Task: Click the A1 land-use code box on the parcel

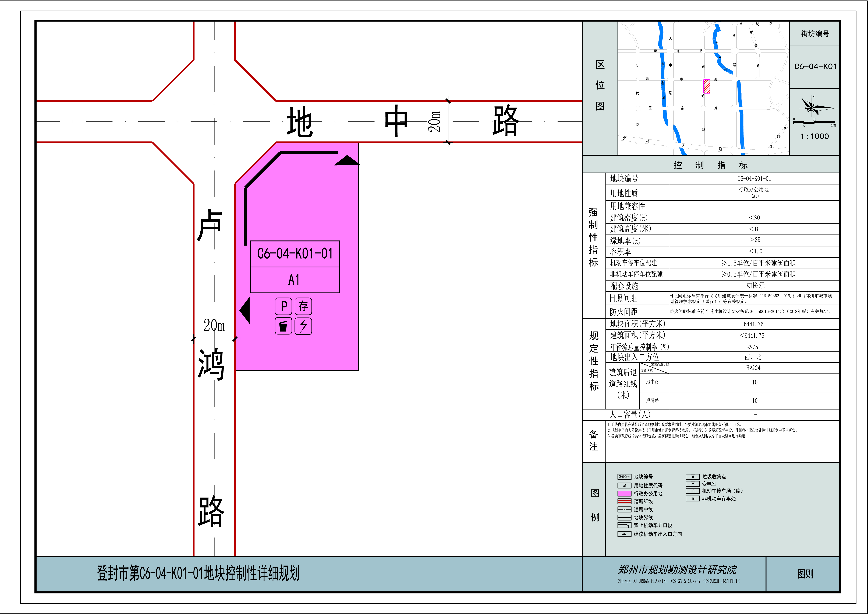Action: pyautogui.click(x=295, y=280)
